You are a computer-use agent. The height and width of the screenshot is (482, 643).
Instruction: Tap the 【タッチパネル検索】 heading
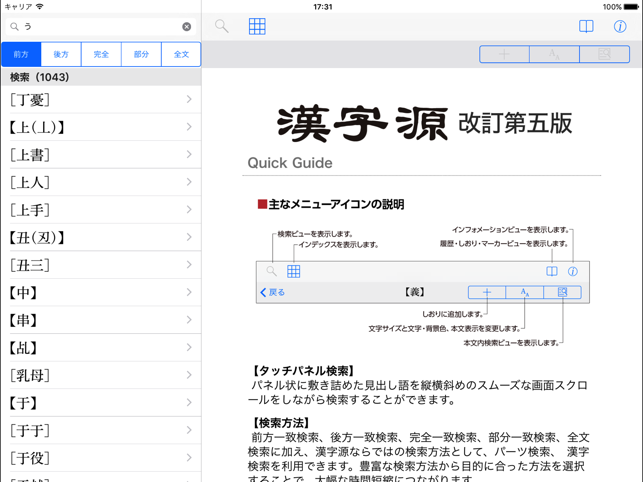coord(302,371)
